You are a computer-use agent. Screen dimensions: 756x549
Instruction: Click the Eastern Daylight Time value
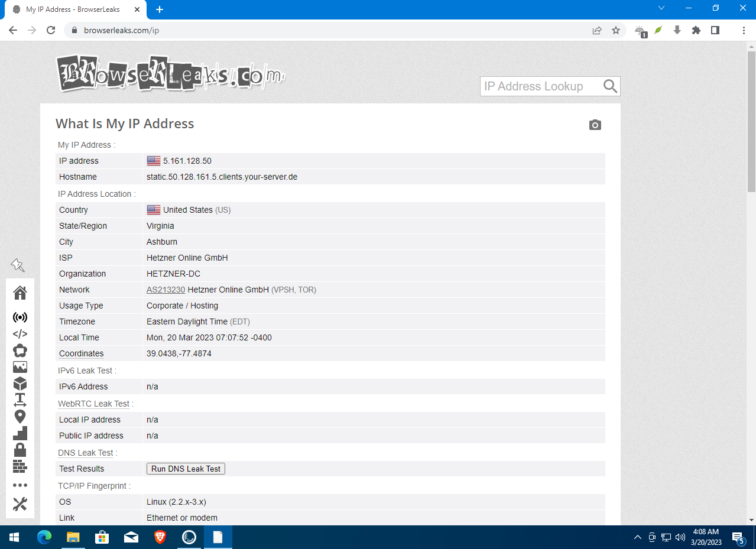(x=187, y=321)
